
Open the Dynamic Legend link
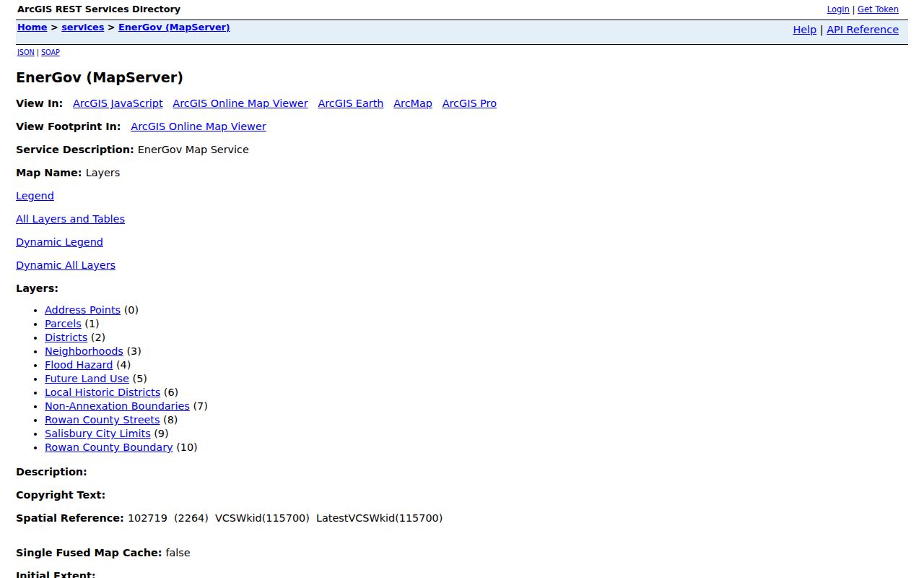point(59,242)
